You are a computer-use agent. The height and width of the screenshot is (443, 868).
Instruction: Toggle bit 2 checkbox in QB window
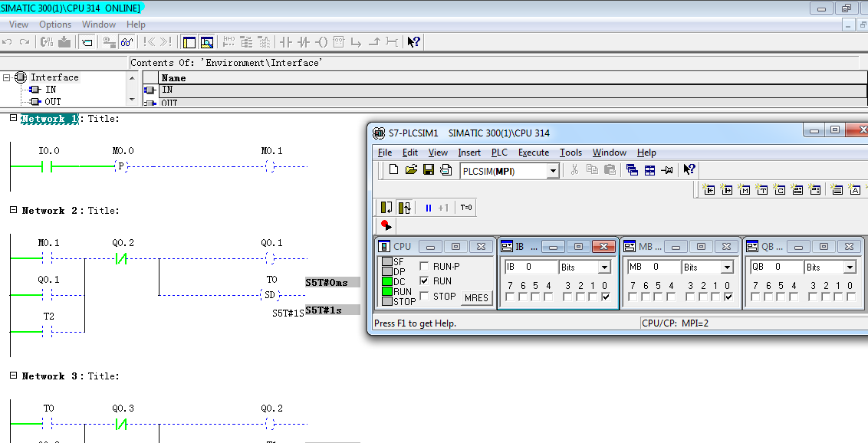coord(826,297)
